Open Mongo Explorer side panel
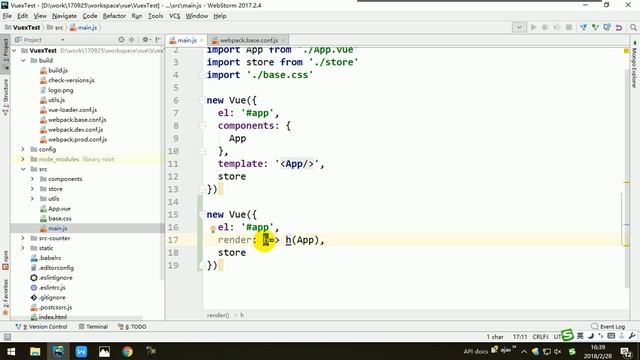The width and height of the screenshot is (640, 360). pyautogui.click(x=634, y=64)
